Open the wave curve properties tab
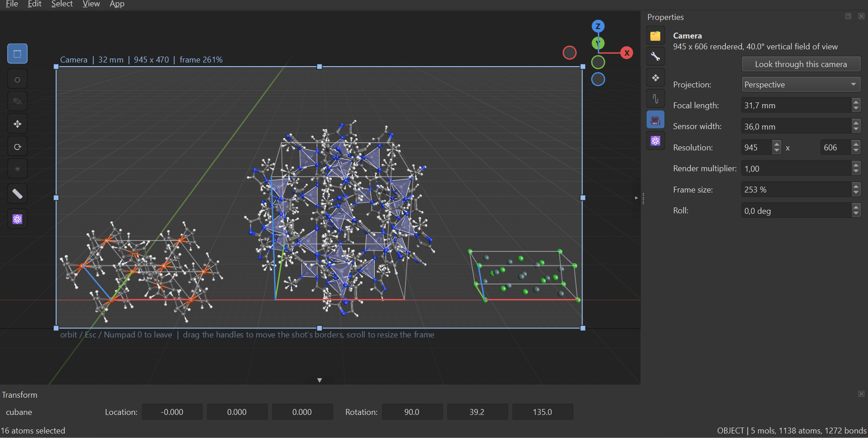Image resolution: width=868 pixels, height=438 pixels. tap(655, 99)
